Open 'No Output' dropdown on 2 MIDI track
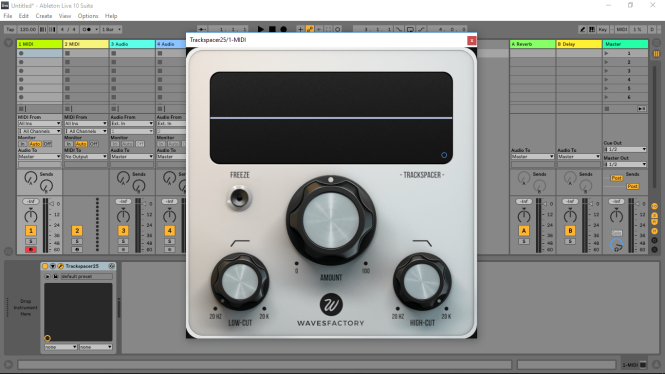This screenshot has height=374, width=665. [86, 156]
